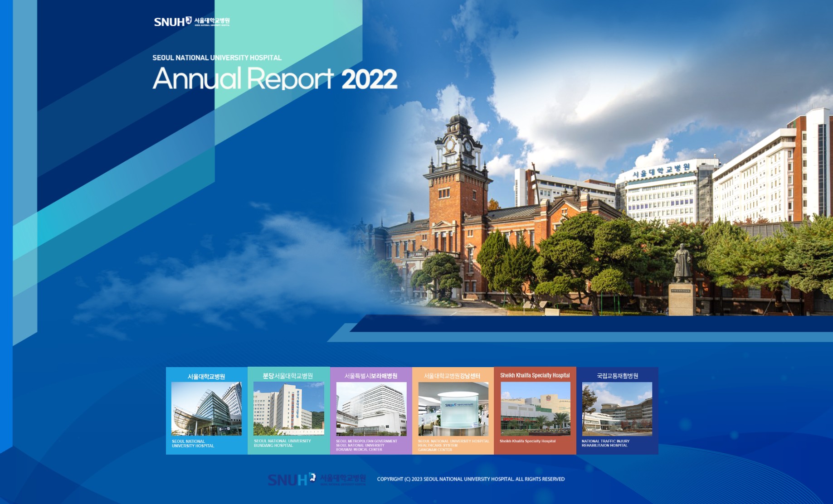Click the Annual Report 2022 title
This screenshot has width=833, height=504.
(275, 78)
